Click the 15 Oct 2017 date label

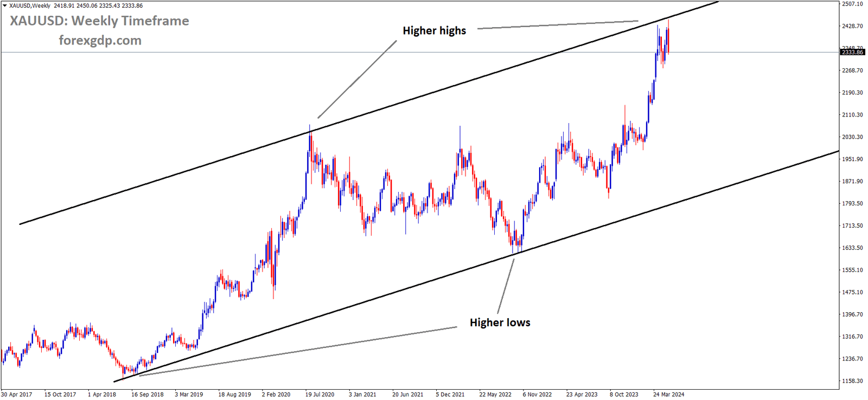point(60,395)
